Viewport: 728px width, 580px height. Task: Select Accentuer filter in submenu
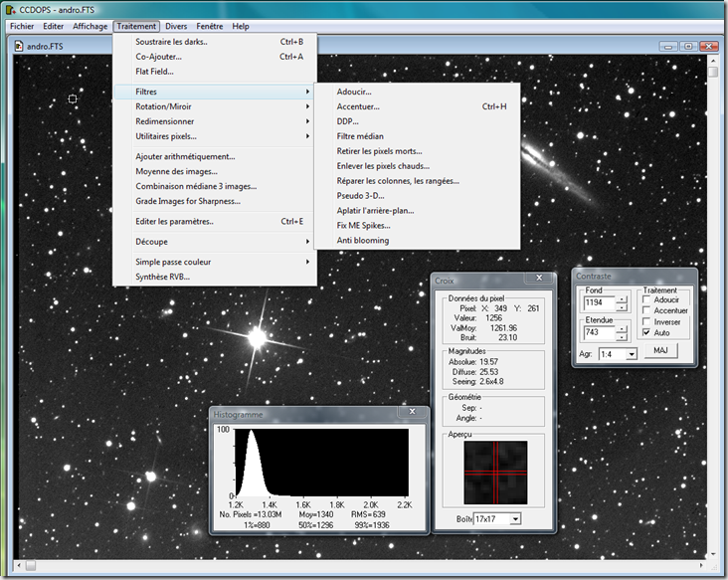pyautogui.click(x=417, y=106)
